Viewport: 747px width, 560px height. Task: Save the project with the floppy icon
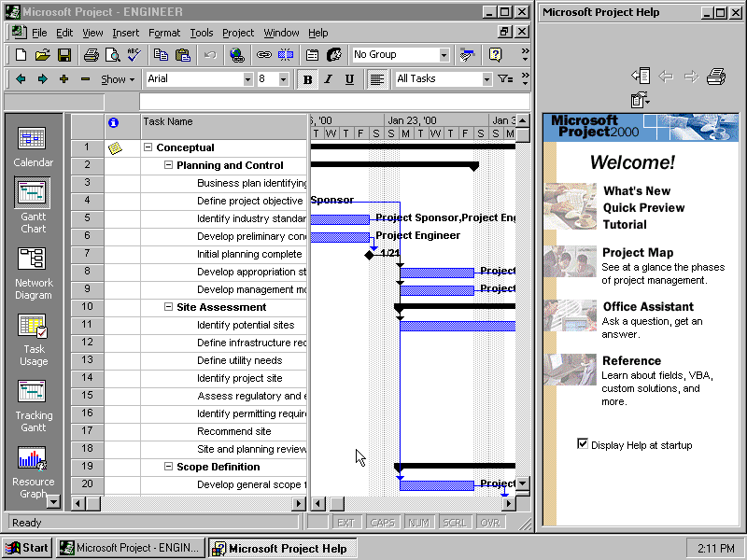point(64,55)
